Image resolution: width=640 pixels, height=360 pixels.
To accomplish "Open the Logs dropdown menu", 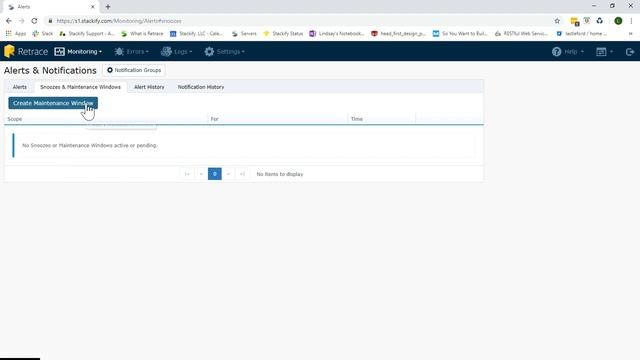I will click(x=176, y=51).
